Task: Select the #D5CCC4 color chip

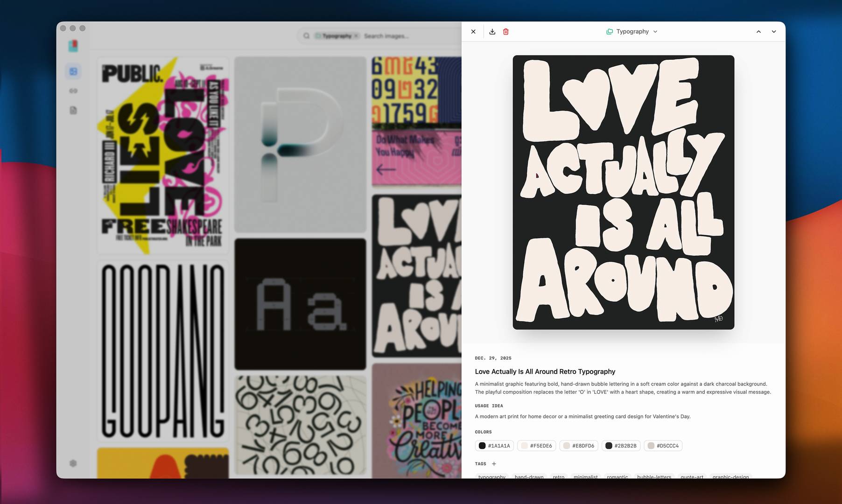Action: pyautogui.click(x=663, y=446)
